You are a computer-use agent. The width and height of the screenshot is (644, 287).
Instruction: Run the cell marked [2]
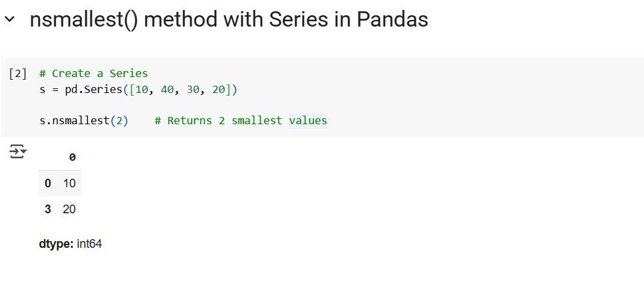pos(18,74)
